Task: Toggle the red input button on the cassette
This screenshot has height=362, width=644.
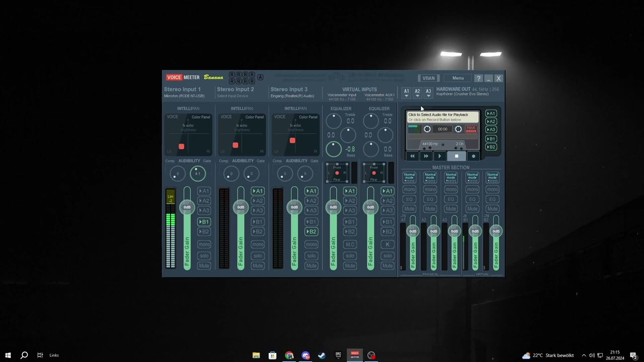Action: [471, 129]
